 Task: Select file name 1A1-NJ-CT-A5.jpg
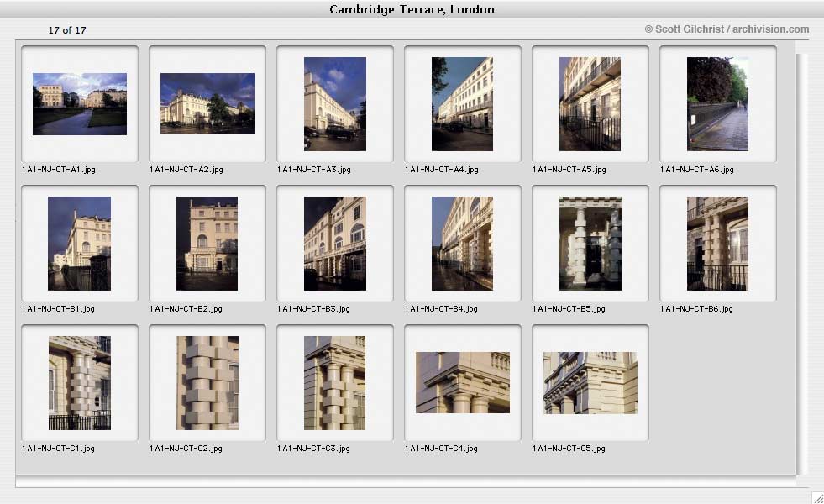coord(569,170)
